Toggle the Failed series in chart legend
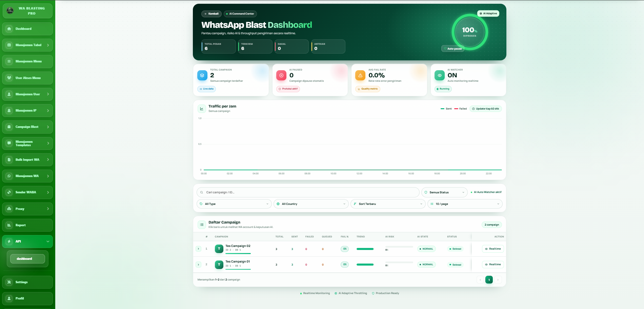Viewport: 644px width, 309px height. [460, 109]
